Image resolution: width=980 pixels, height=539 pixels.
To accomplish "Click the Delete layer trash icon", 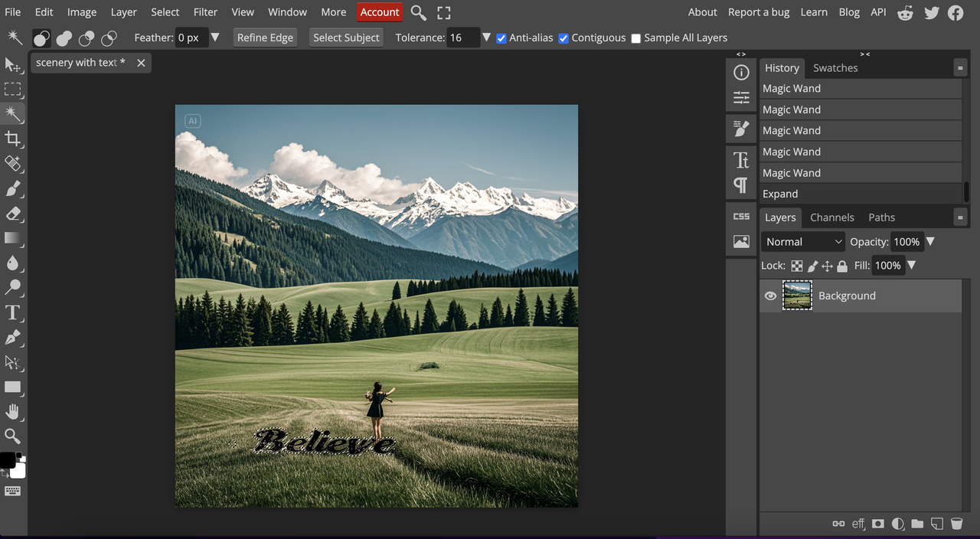I will point(956,524).
